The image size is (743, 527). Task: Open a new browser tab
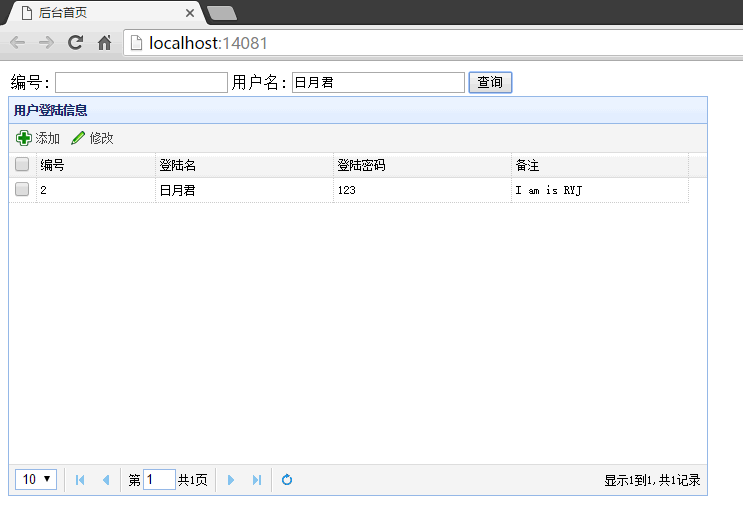coord(222,13)
